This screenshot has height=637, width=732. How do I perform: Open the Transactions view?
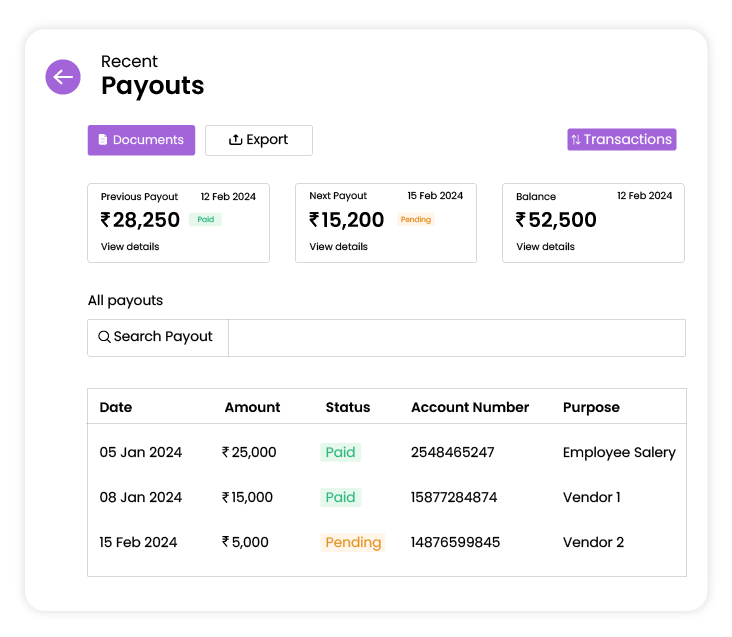pos(622,140)
